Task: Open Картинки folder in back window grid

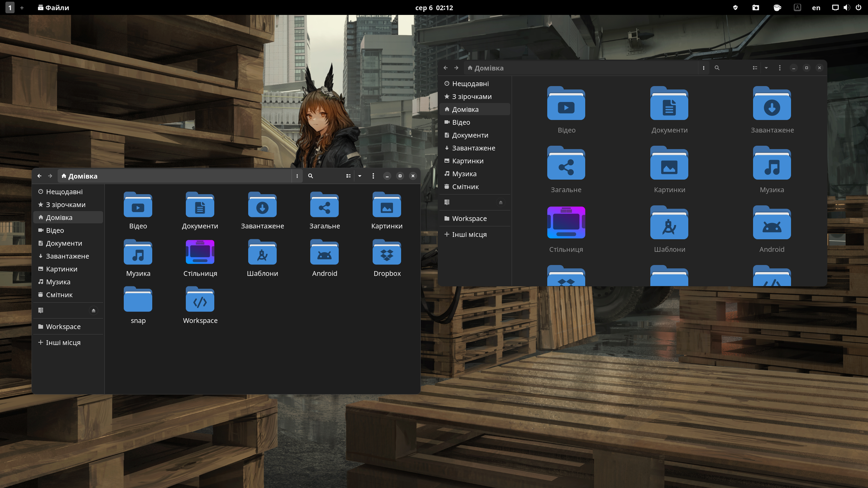Action: click(x=669, y=170)
